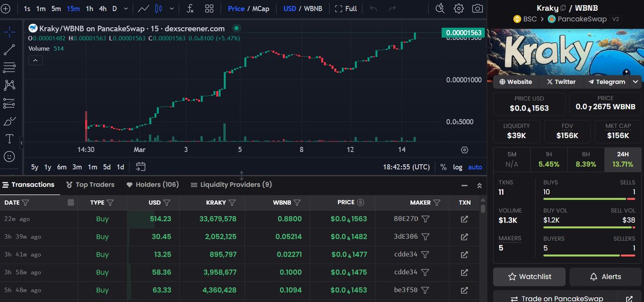This screenshot has width=644, height=302.
Task: Filter by maker 80E27D
Action: tap(426, 219)
